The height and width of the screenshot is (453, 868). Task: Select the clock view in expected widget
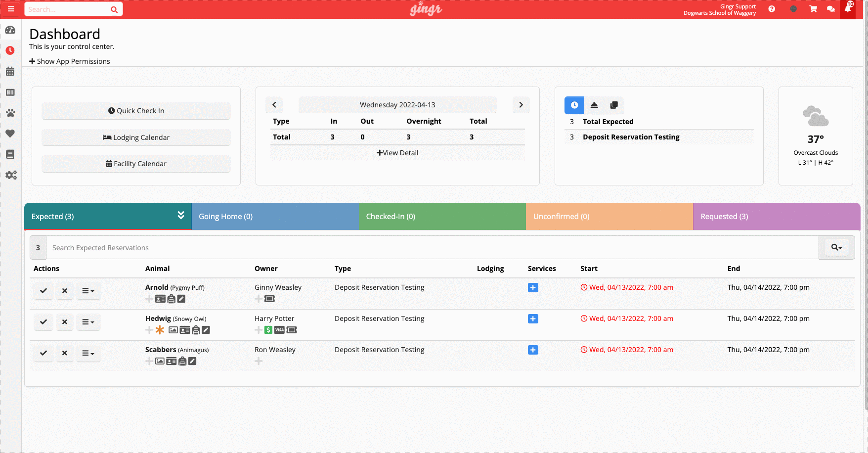(x=574, y=105)
